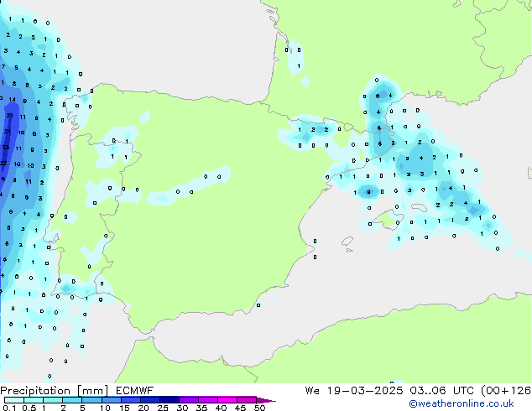Select the magenta legend swatch between 40 and 45
This screenshot has height=411, width=532.
pos(227,400)
